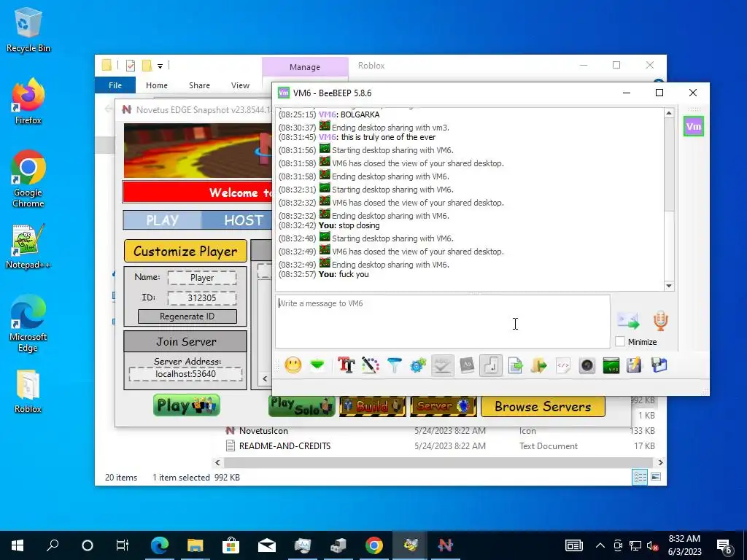
Task: Click the ID field showing 312305
Action: [202, 298]
